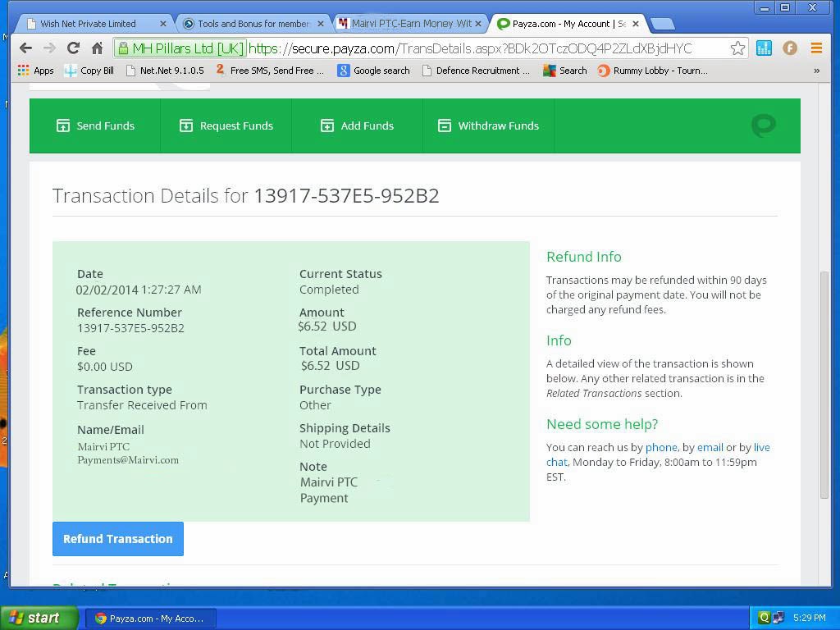Reload the page with the refresh icon
The image size is (840, 630).
tap(73, 48)
